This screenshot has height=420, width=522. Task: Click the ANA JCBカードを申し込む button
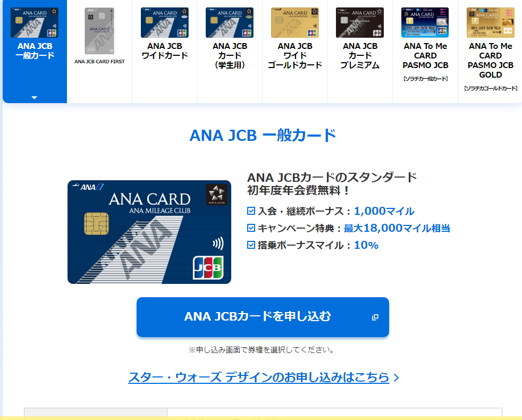[263, 317]
